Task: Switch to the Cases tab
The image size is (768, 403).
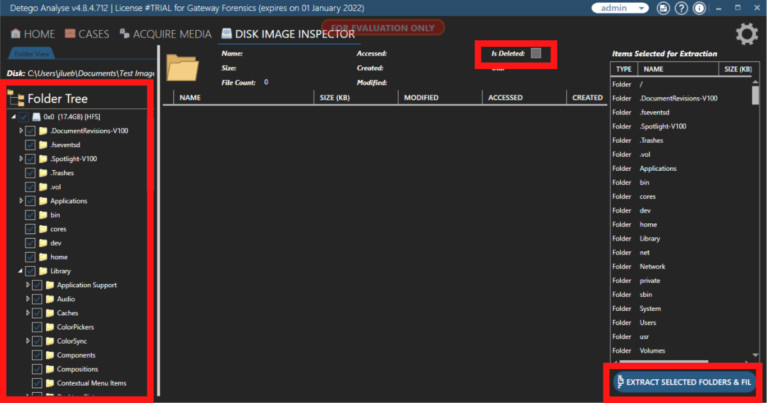Action: click(86, 34)
